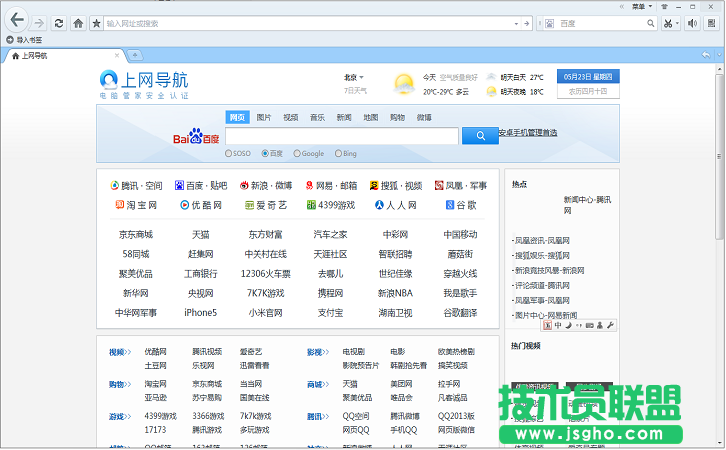The width and height of the screenshot is (726, 450).
Task: Click the undo closed tab arrow icon
Action: [706, 55]
